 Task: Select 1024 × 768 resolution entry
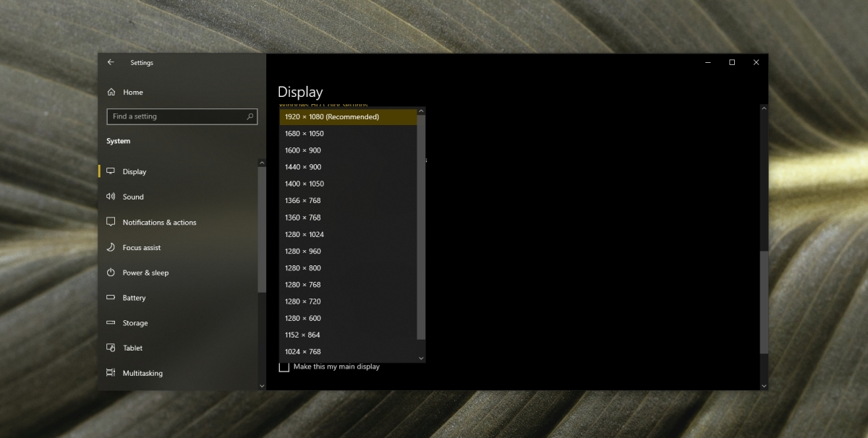pos(348,351)
